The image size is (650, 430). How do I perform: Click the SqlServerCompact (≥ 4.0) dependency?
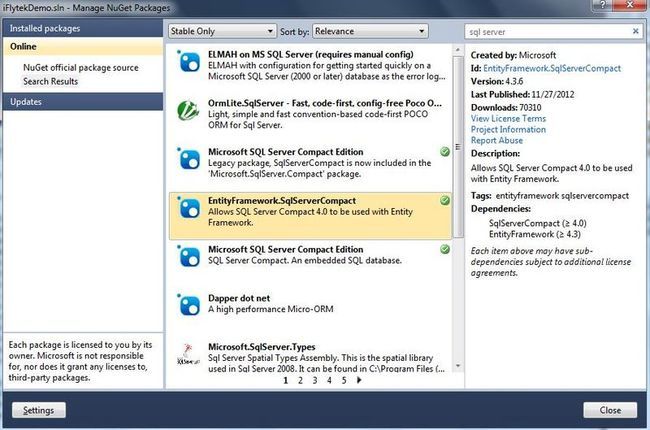(x=537, y=223)
